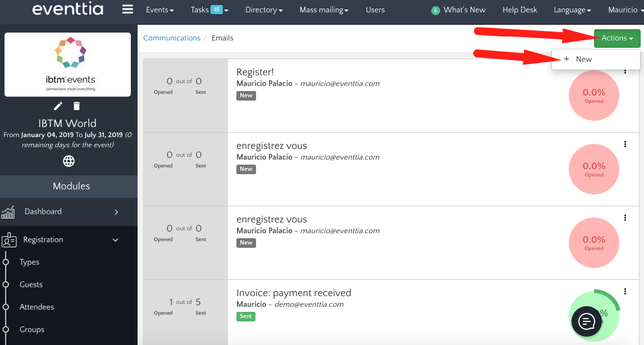This screenshot has width=644, height=345.
Task: Click the hamburger menu icon
Action: click(127, 10)
